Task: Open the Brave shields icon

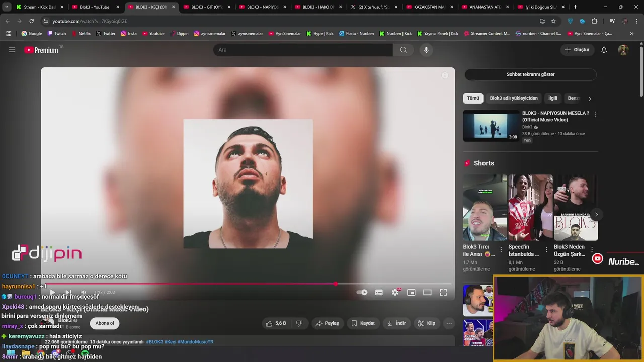Action: (x=571, y=21)
